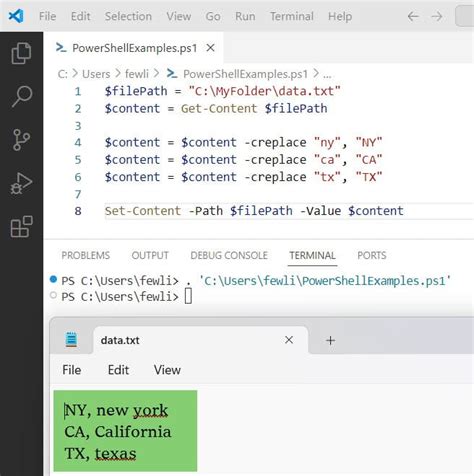
Task: Click the 'CA, California' line in Notepad
Action: click(118, 432)
